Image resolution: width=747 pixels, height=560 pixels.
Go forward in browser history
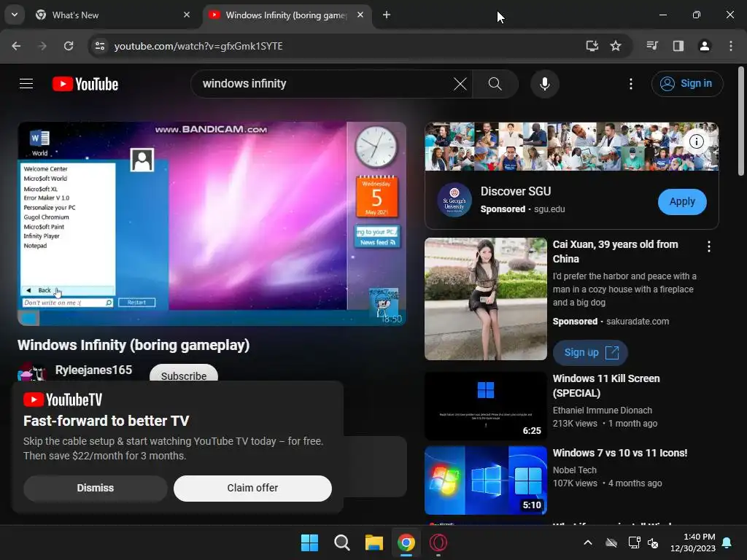click(42, 46)
